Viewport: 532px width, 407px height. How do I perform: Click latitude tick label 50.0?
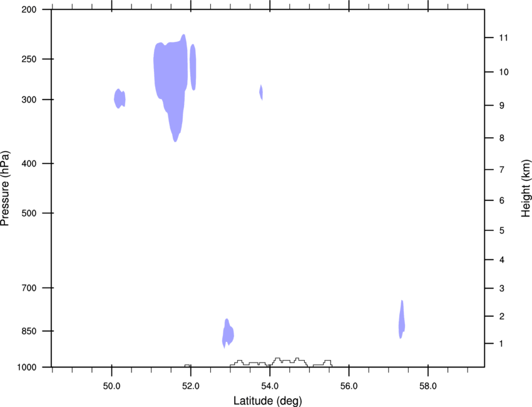(111, 386)
